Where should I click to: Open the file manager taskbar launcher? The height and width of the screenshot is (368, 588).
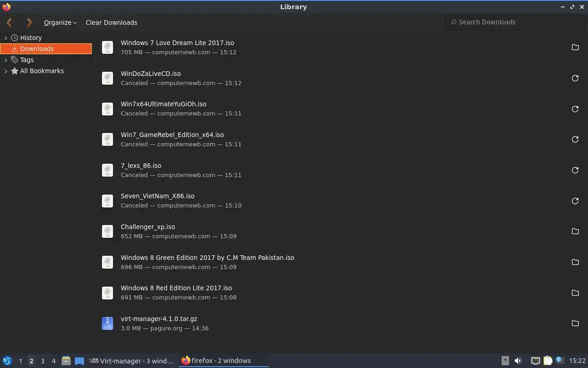click(x=66, y=361)
